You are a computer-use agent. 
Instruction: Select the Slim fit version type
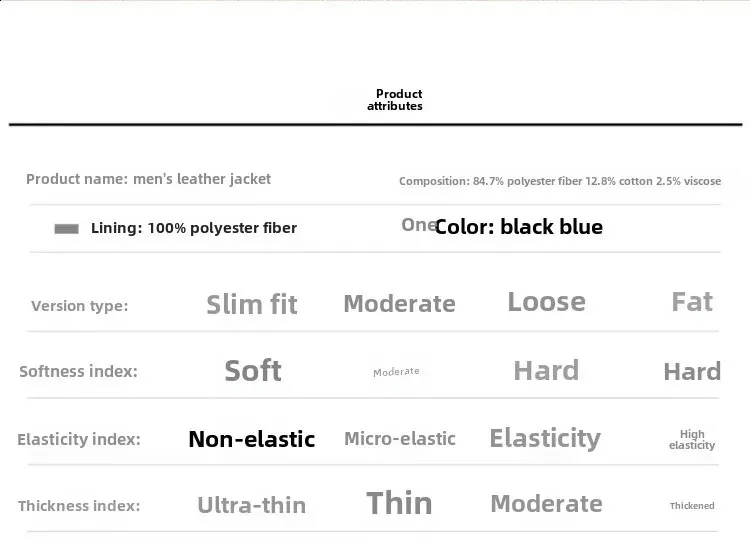[252, 305]
